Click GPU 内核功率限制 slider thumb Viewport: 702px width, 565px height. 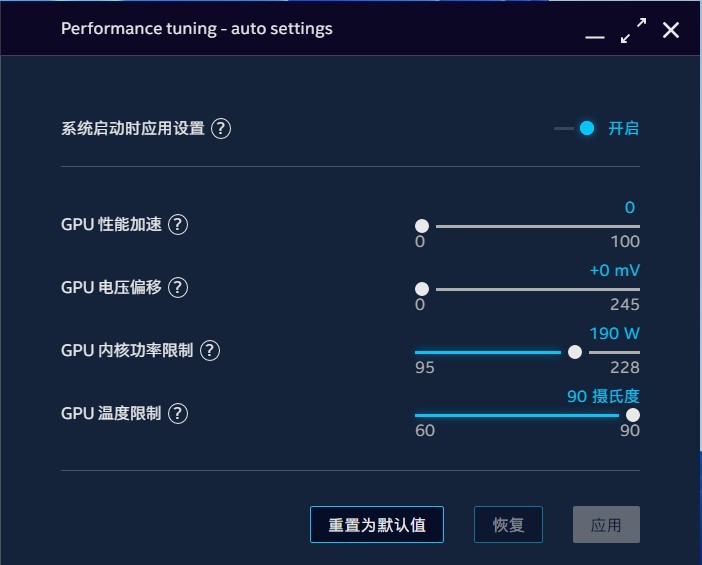574,352
